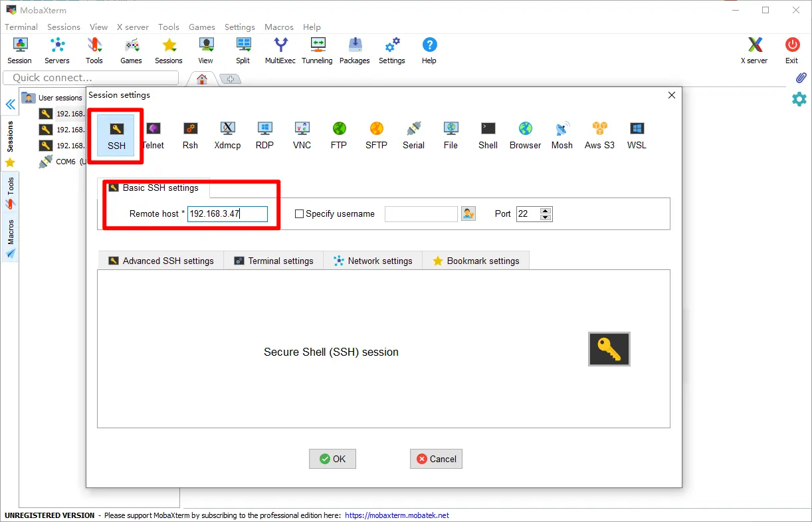Click the Remote host input field

coord(227,214)
